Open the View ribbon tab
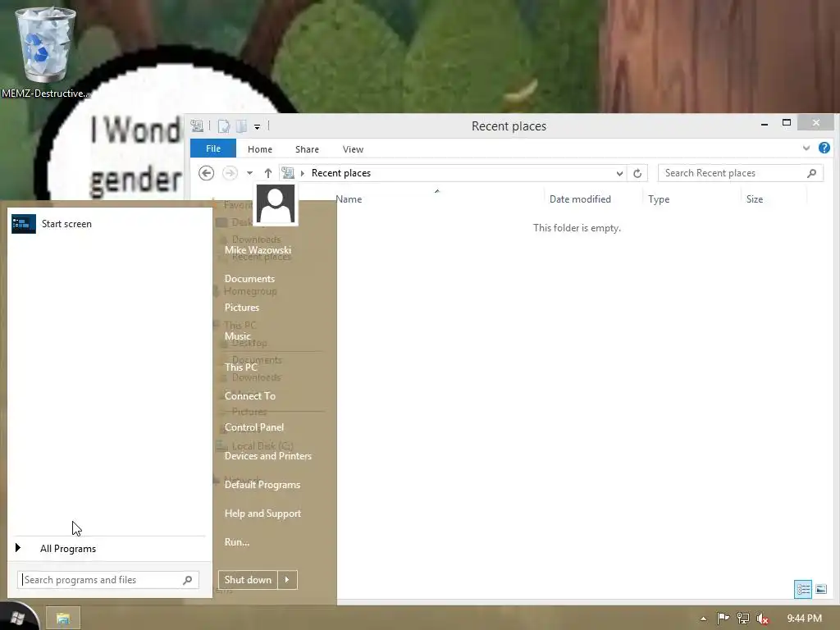Image resolution: width=840 pixels, height=630 pixels. point(353,149)
